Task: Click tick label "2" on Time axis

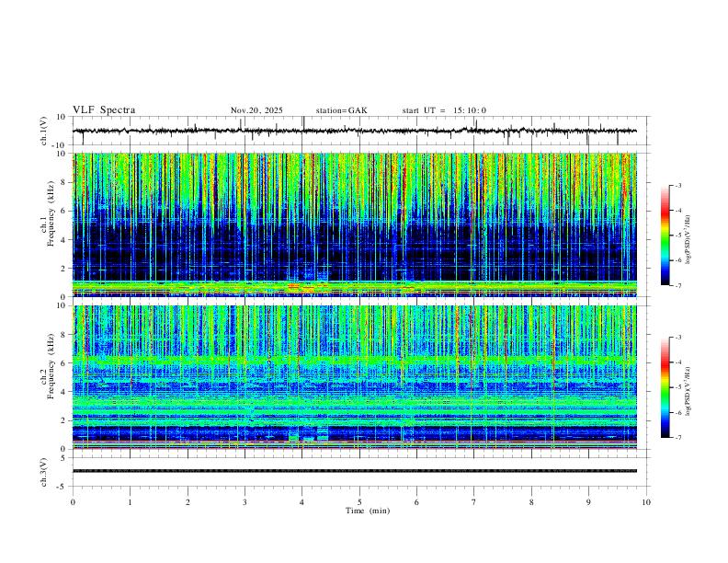Action: coord(188,502)
